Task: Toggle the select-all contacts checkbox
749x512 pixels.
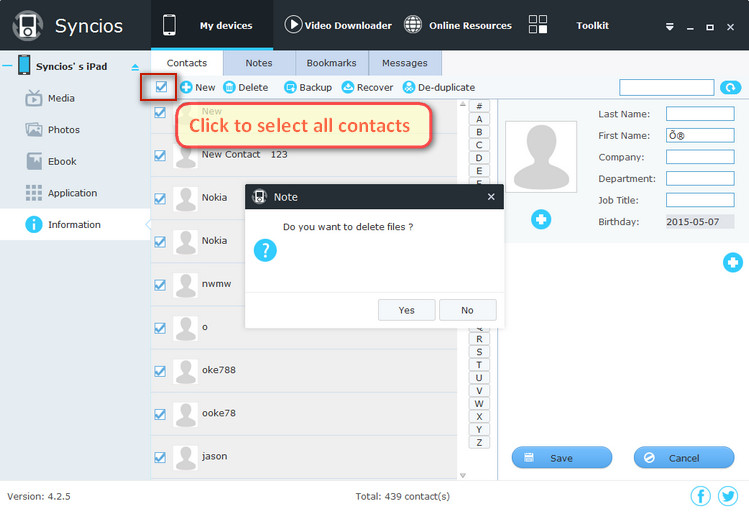Action: pyautogui.click(x=161, y=87)
